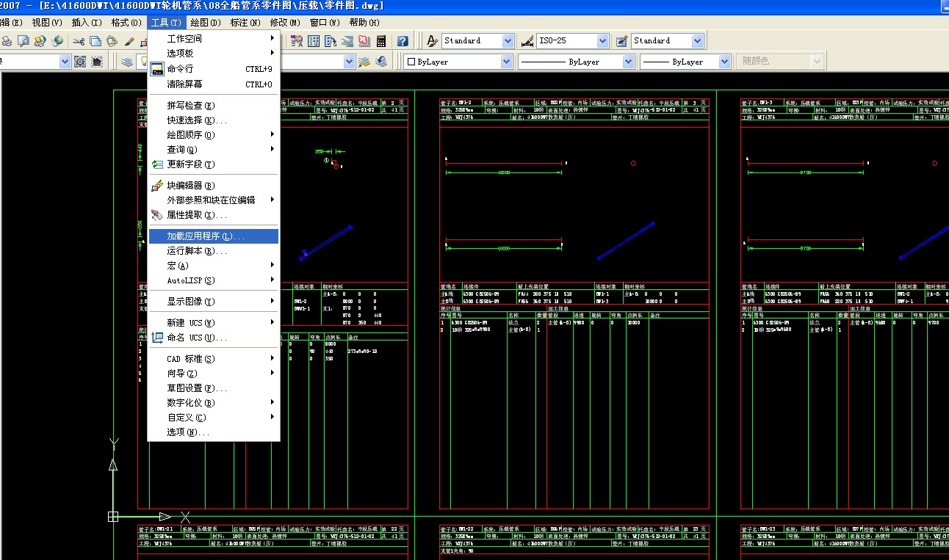The width and height of the screenshot is (949, 560).
Task: Expand the 外部参照和块在位编辑 submenu
Action: [x=213, y=200]
